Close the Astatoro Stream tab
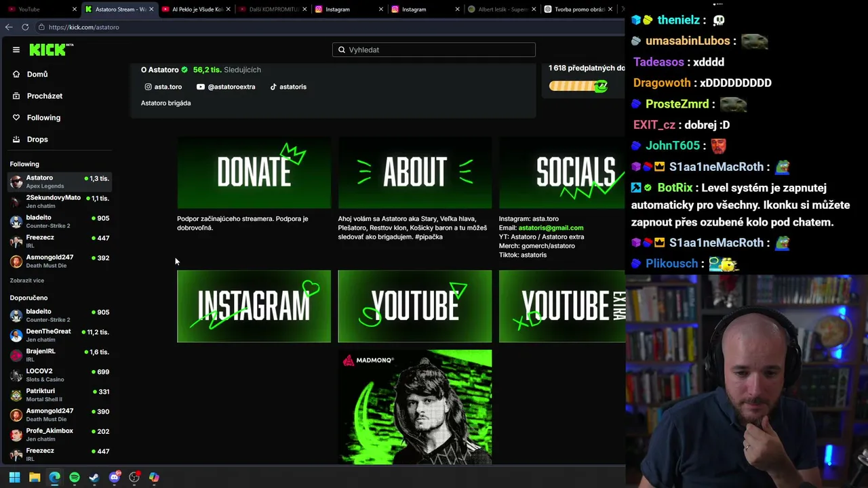The width and height of the screenshot is (868, 488). (151, 9)
